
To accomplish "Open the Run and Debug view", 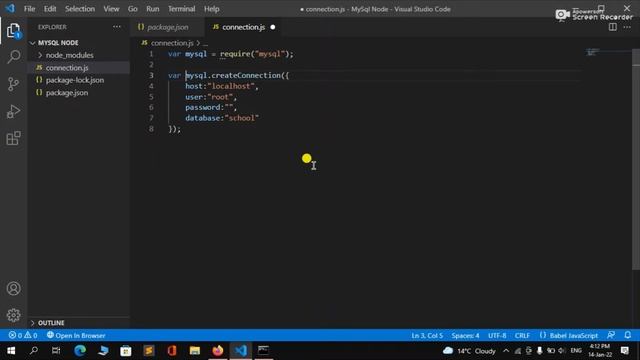I will coord(13,111).
